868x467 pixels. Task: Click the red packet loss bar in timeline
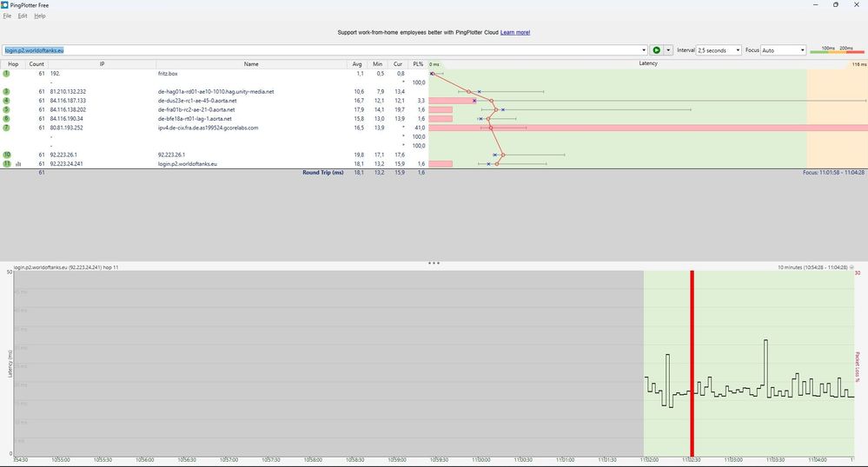point(692,363)
